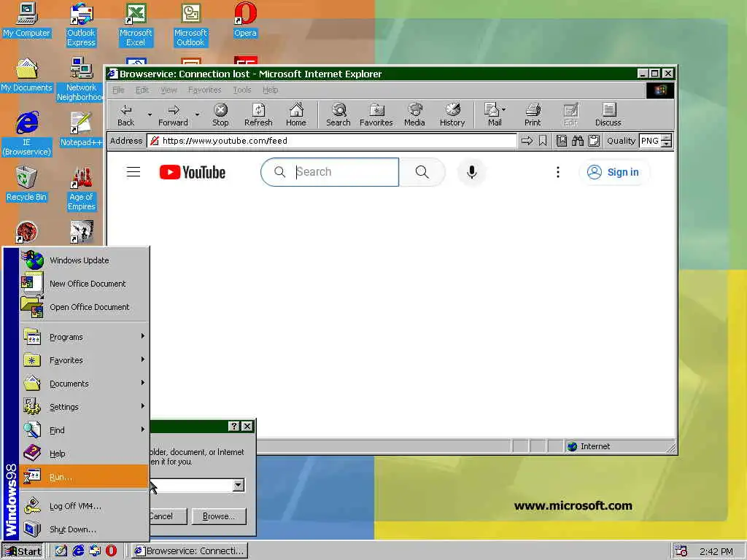Open the Notepad++ desktop shortcut
The image size is (747, 560).
pos(81,128)
